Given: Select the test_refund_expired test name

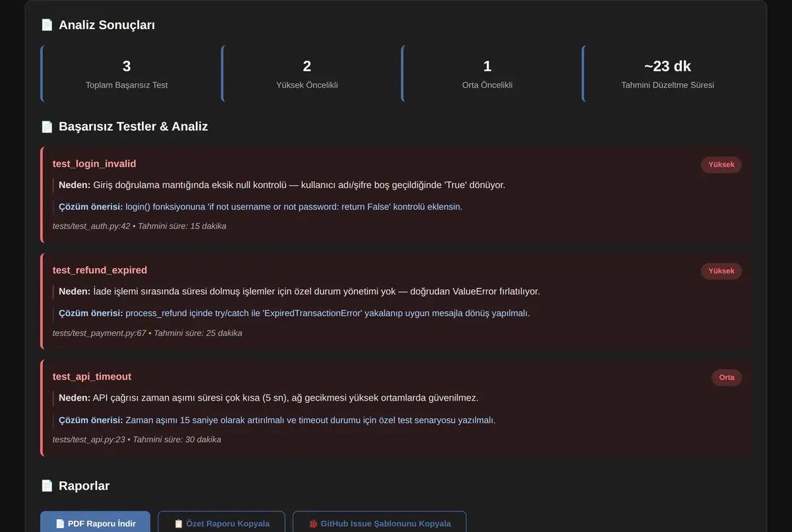Looking at the screenshot, I should point(100,270).
